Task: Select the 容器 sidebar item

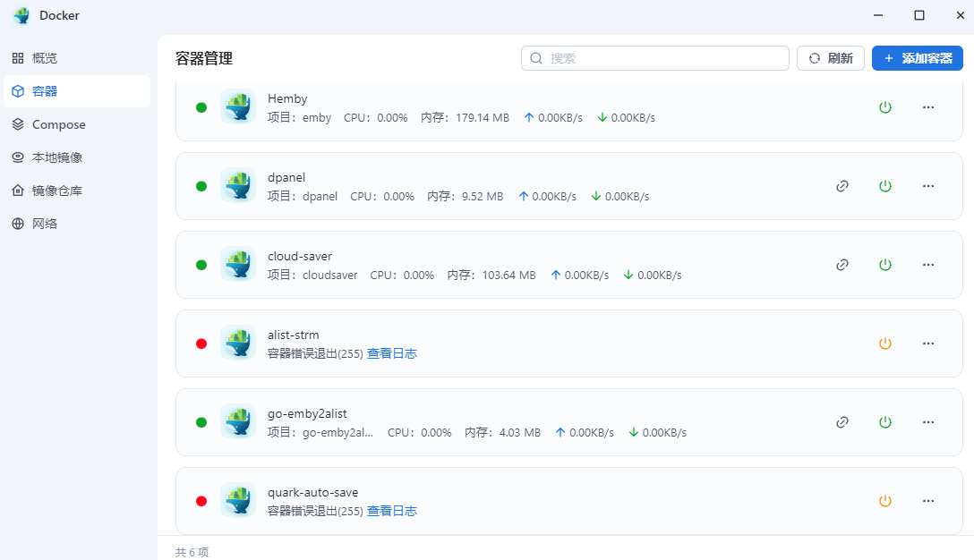Action: click(x=77, y=91)
